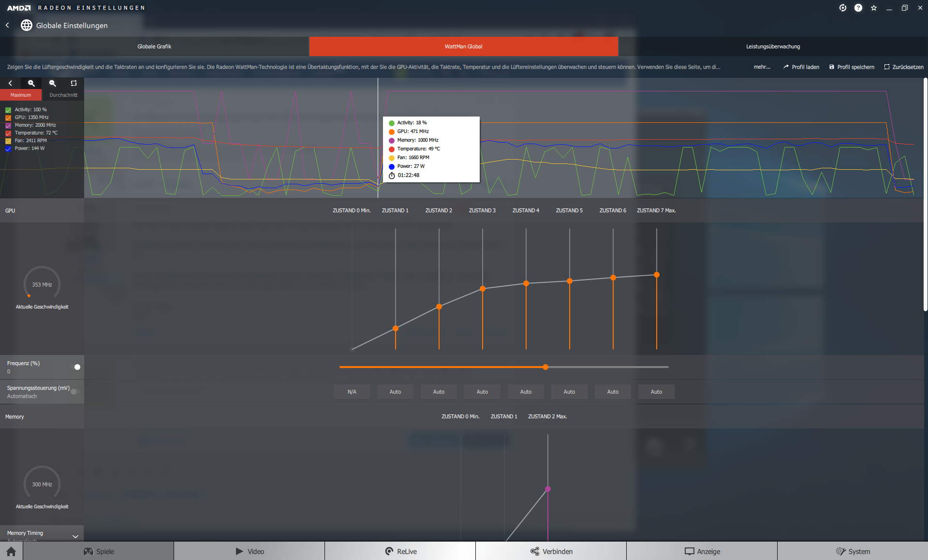928x560 pixels.
Task: Zoom in on the histogram graph
Action: click(31, 83)
